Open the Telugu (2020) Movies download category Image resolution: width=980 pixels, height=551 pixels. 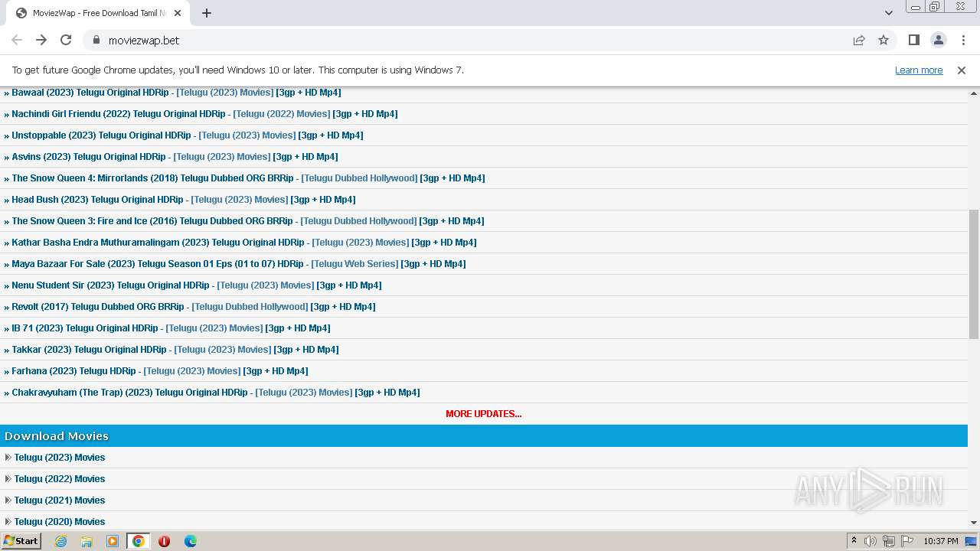click(x=60, y=521)
